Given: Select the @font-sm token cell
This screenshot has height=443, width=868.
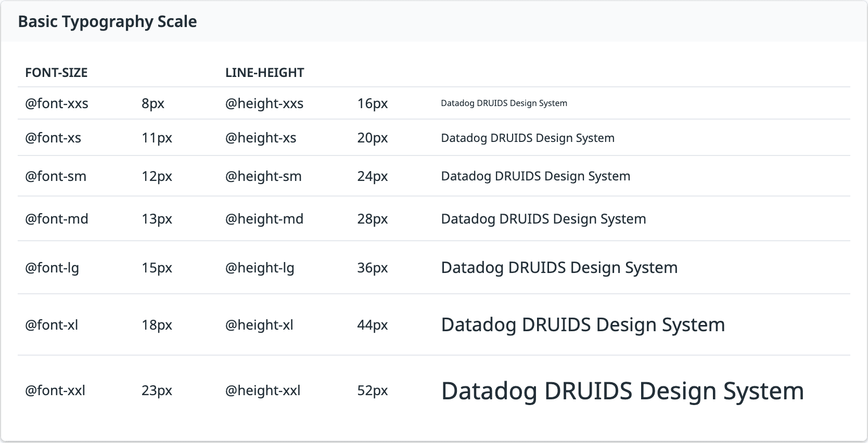Looking at the screenshot, I should click(56, 176).
